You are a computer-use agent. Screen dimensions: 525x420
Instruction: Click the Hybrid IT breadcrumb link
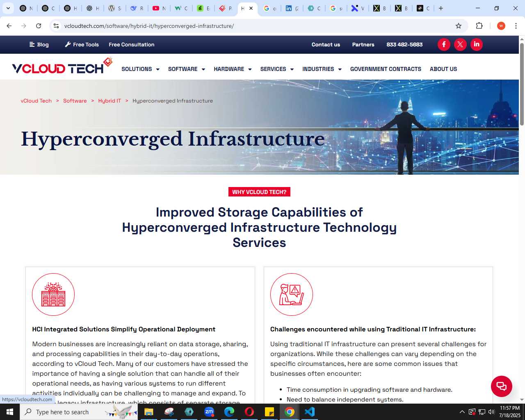[x=110, y=100]
